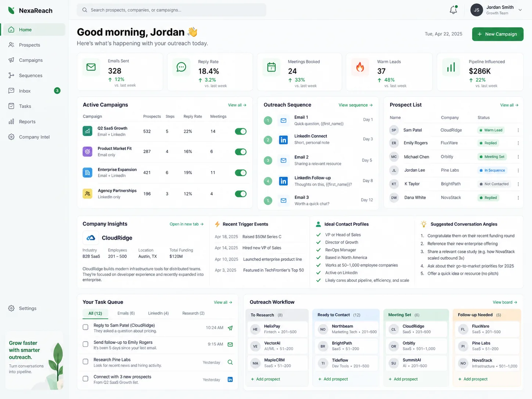The width and height of the screenshot is (532, 399).
Task: Add prospect to To Research column
Action: point(265,379)
